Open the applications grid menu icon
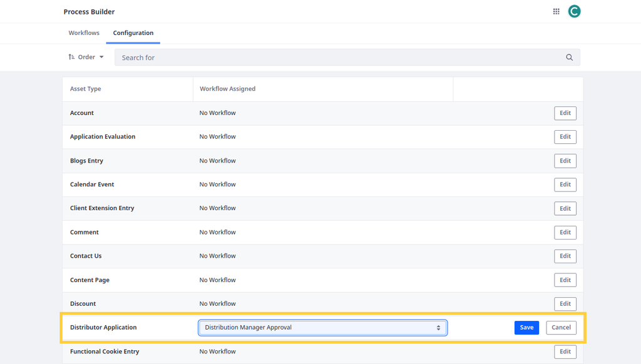 (x=556, y=11)
